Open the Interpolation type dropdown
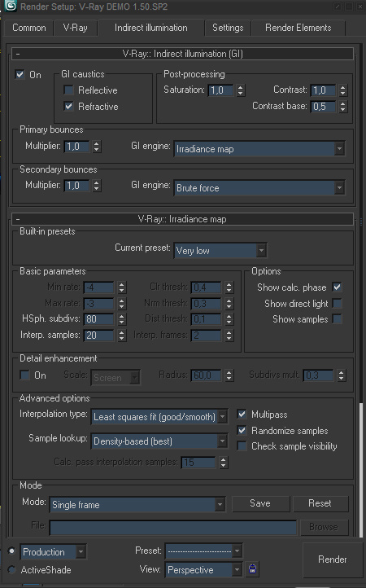The height and width of the screenshot is (588, 366). click(159, 417)
